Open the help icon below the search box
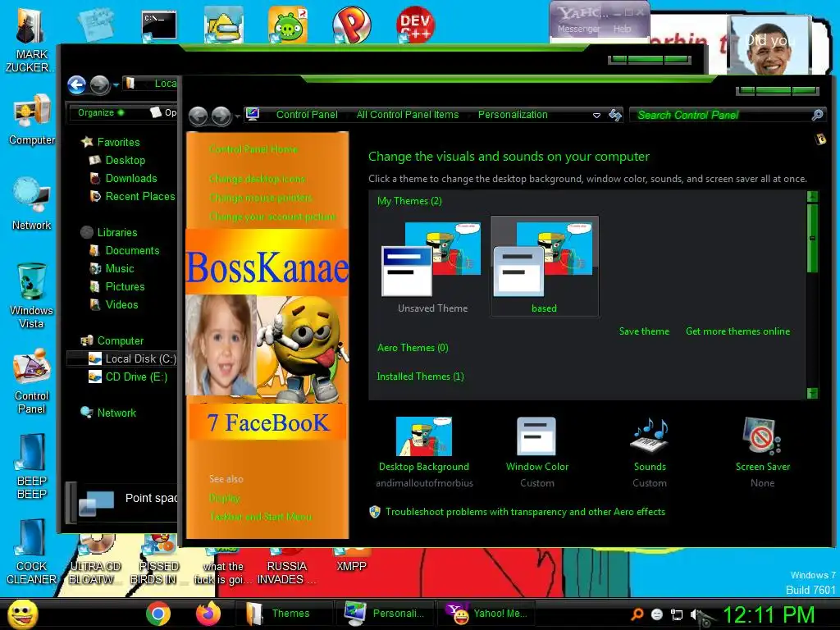The height and width of the screenshot is (630, 840). point(820,139)
